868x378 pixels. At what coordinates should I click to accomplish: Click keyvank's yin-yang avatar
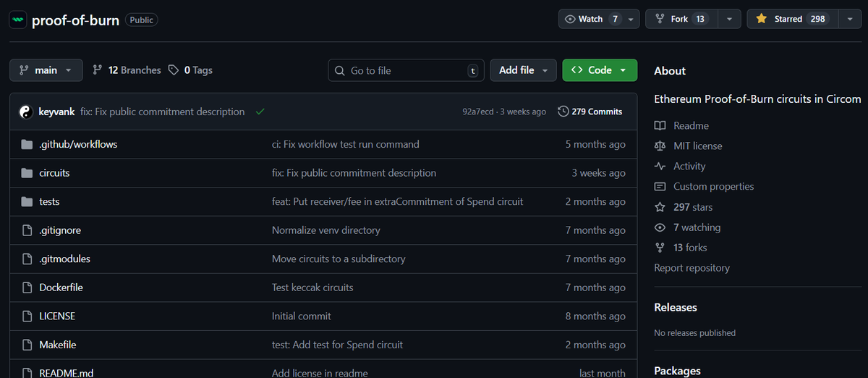click(26, 112)
